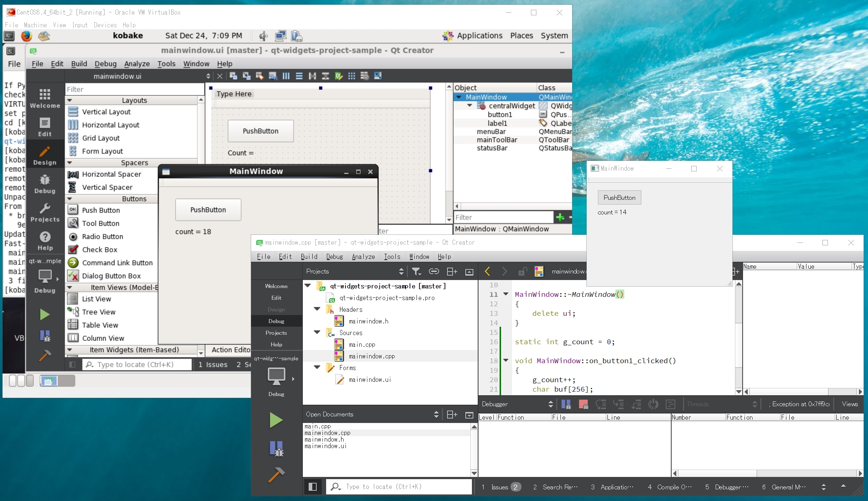Open the Projects pane selector dropdown
Viewport: 868px width, 501px height.
coord(401,271)
